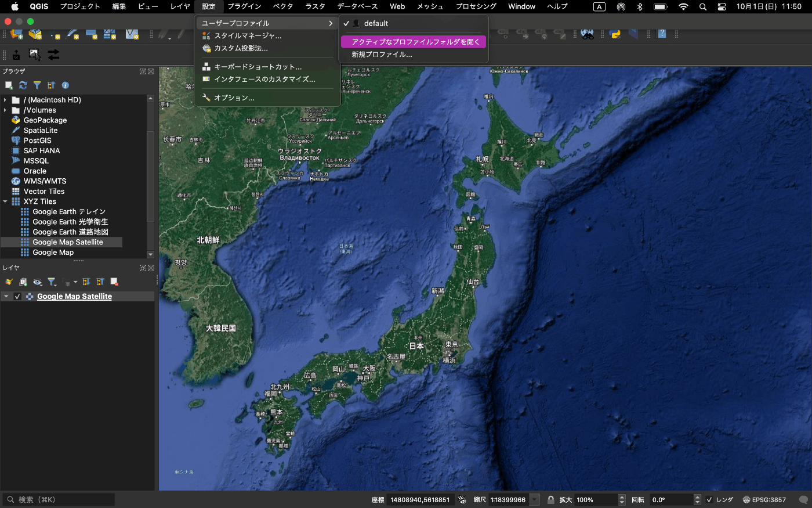The image size is (812, 508).
Task: Open オプション... menu entry
Action: (267, 98)
